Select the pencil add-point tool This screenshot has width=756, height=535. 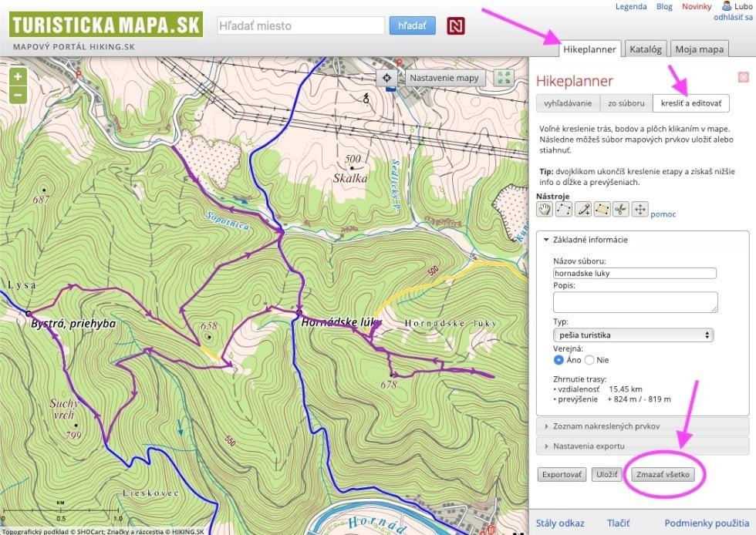click(x=583, y=210)
